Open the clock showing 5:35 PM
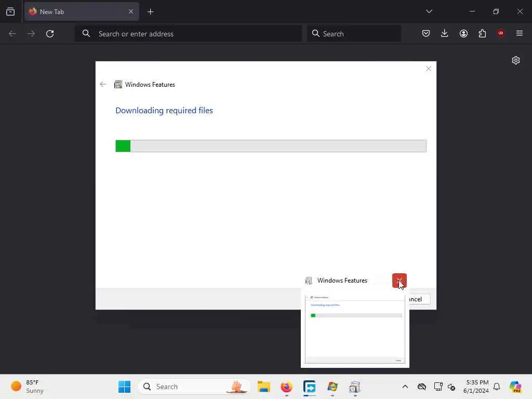Screen dimensions: 532x399 [476, 387]
